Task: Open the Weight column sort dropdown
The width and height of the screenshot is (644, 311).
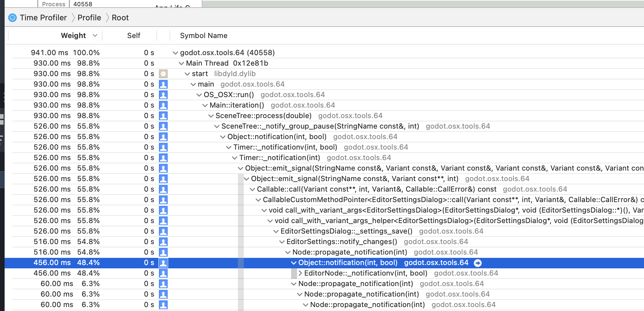Action: click(95, 35)
